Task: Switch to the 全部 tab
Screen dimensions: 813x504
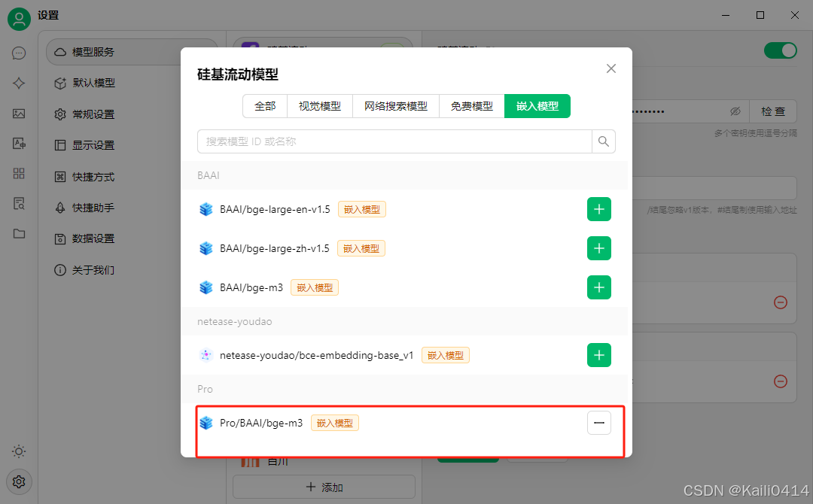Action: pyautogui.click(x=265, y=106)
